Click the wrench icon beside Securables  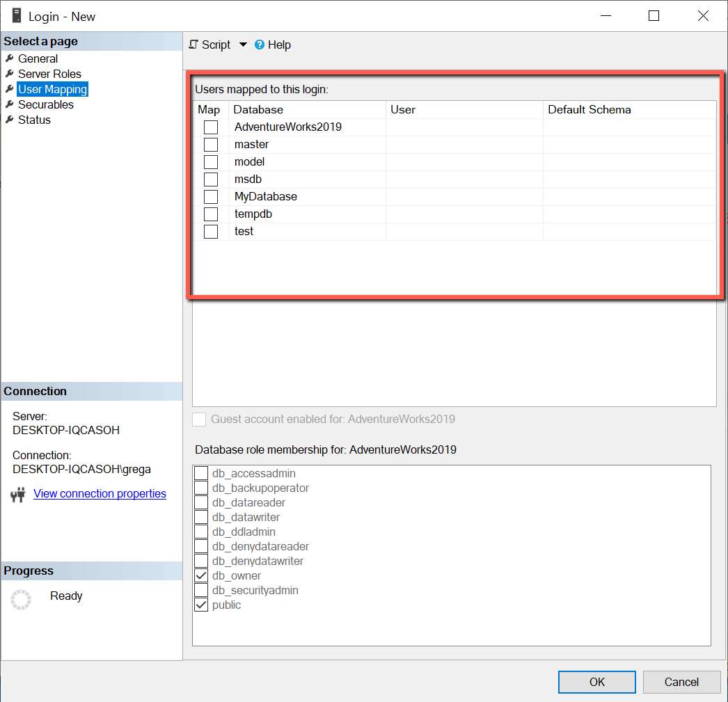click(x=10, y=104)
